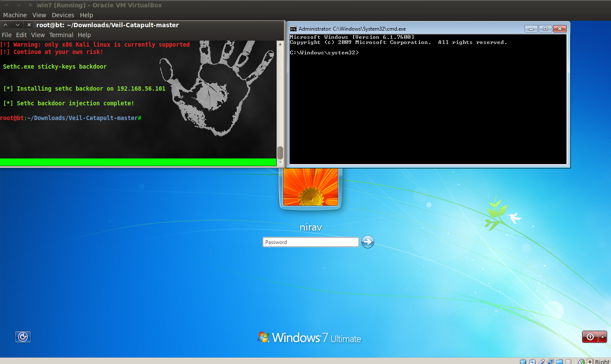Click the terminal vertical scrollbar handle
Image resolution: width=611 pixels, height=364 pixels.
(280, 153)
